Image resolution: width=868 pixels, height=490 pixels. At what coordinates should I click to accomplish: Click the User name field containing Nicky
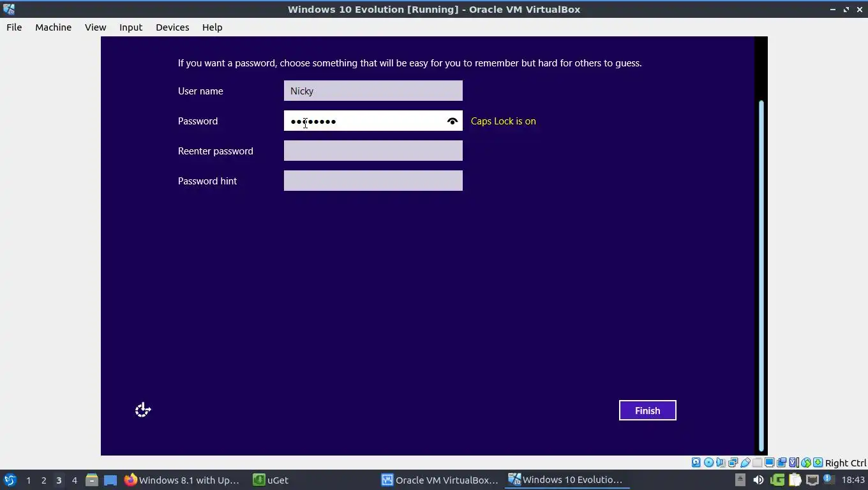click(373, 91)
